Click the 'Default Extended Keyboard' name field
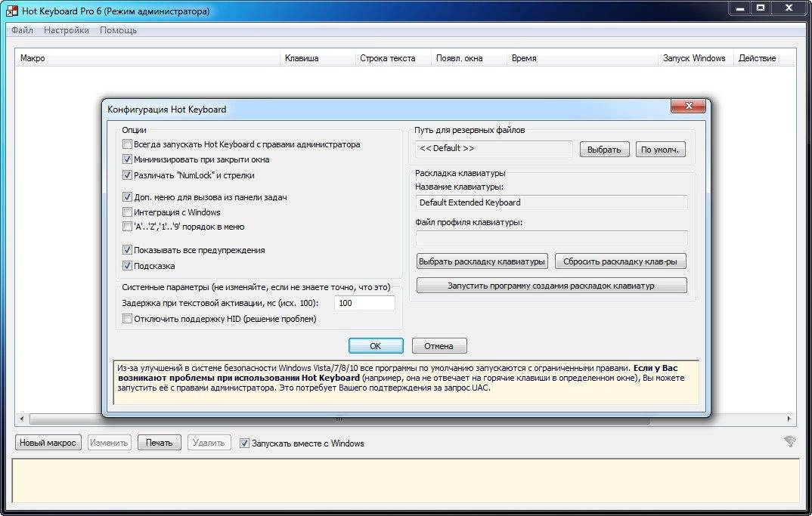The width and height of the screenshot is (812, 516). pos(551,202)
